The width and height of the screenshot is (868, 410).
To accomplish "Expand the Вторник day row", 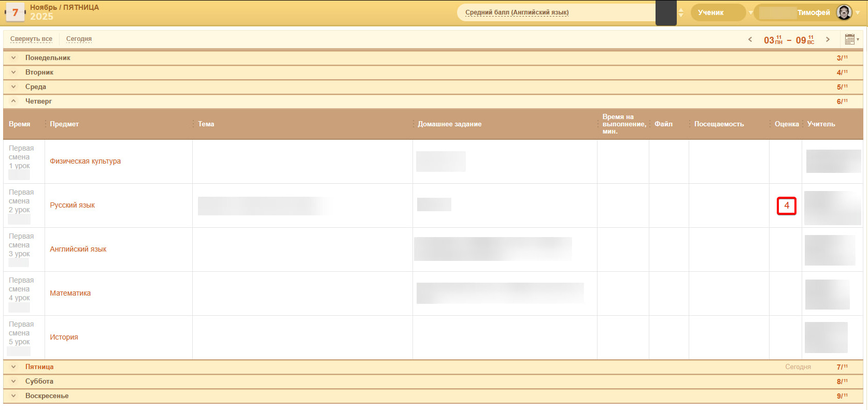I will click(13, 72).
